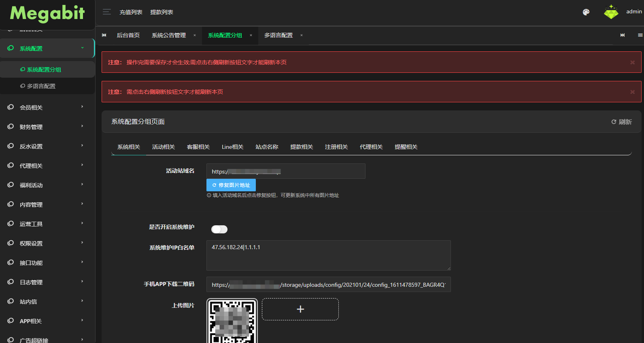
Task: Click the plus box to upload image
Action: click(300, 309)
